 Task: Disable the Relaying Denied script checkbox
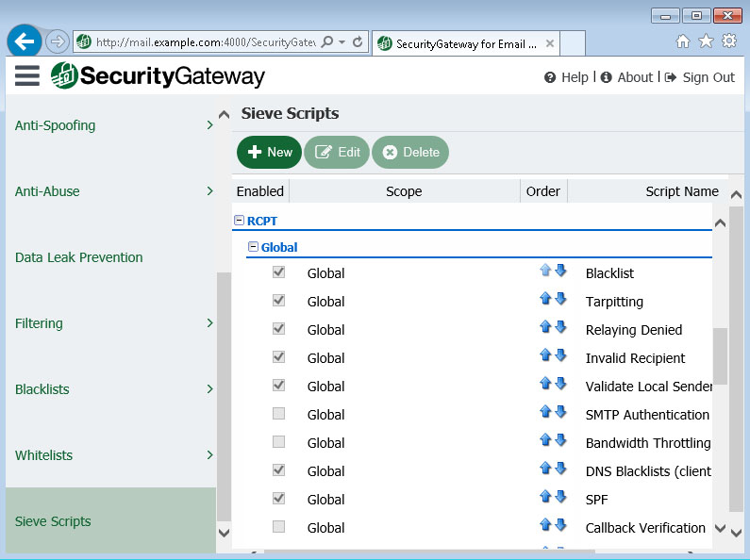[278, 329]
